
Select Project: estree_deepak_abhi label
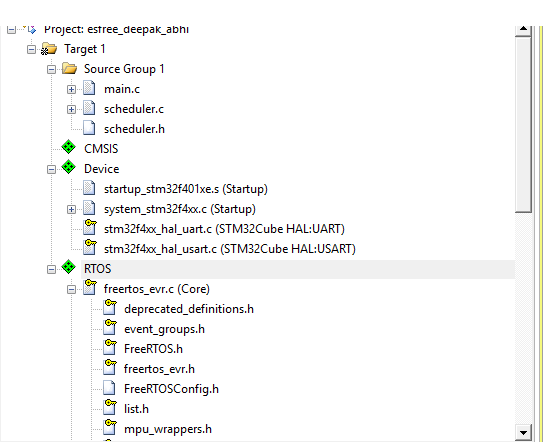[116, 30]
